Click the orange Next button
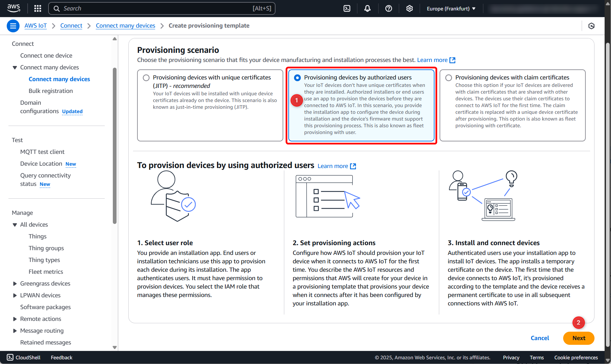This screenshot has height=364, width=611. tap(578, 338)
